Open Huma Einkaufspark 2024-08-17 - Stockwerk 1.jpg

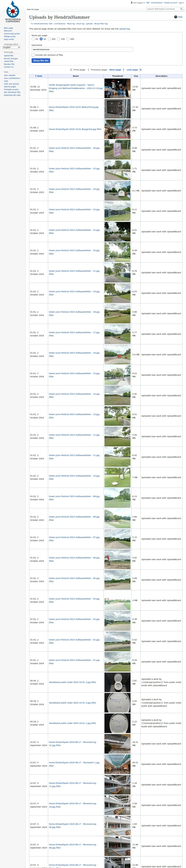(x=74, y=763)
